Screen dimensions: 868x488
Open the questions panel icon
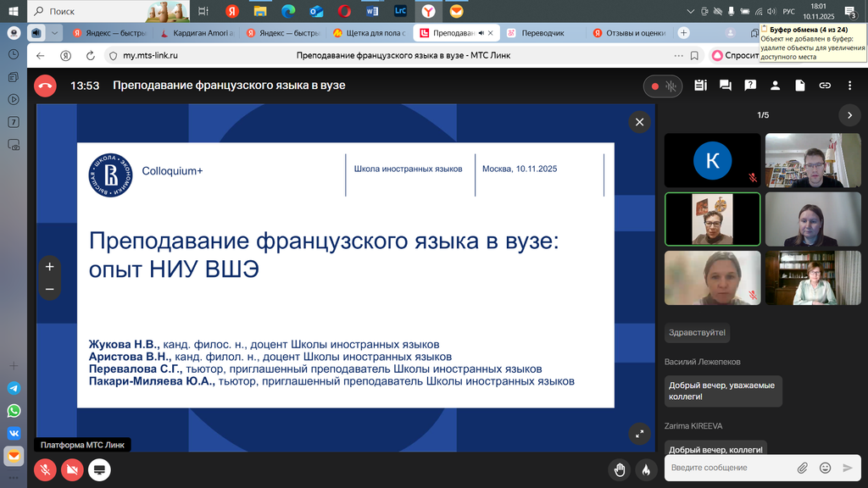click(750, 86)
